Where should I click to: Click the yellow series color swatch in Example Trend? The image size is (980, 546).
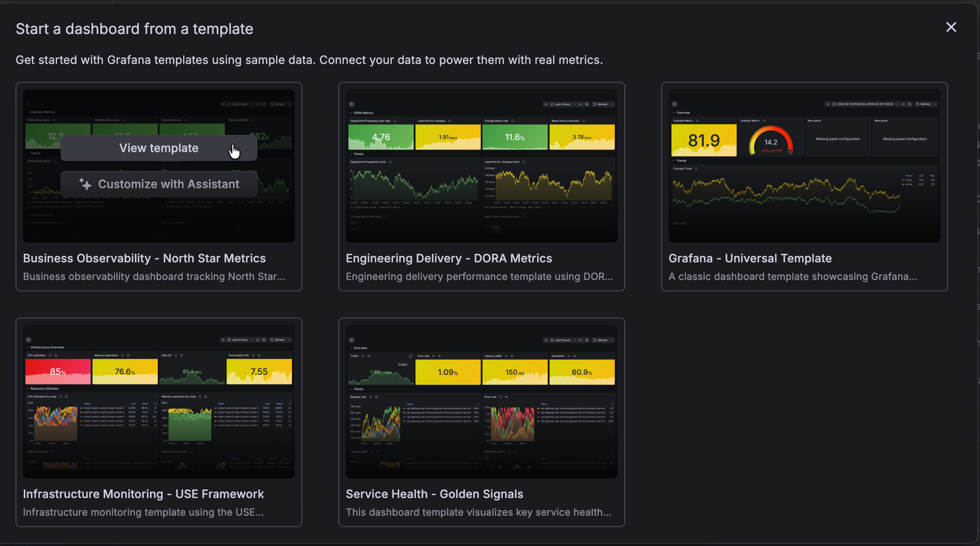tap(903, 184)
